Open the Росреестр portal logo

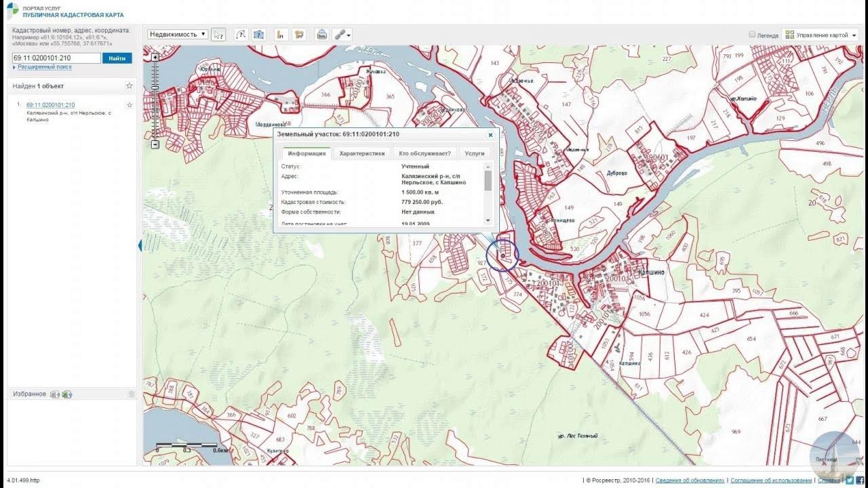(x=13, y=10)
